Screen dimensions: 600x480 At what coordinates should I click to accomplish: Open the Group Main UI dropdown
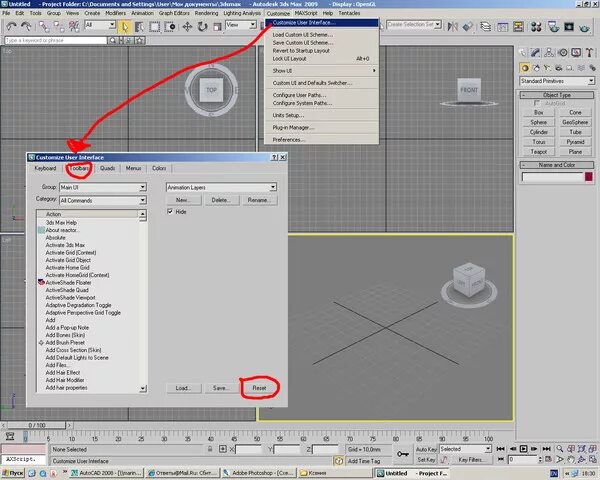click(x=103, y=187)
